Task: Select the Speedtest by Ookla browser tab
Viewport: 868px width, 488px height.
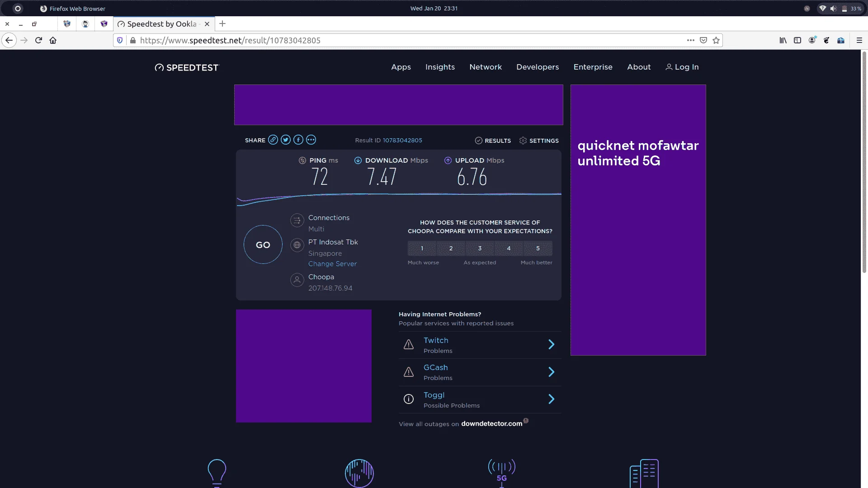Action: pyautogui.click(x=163, y=24)
